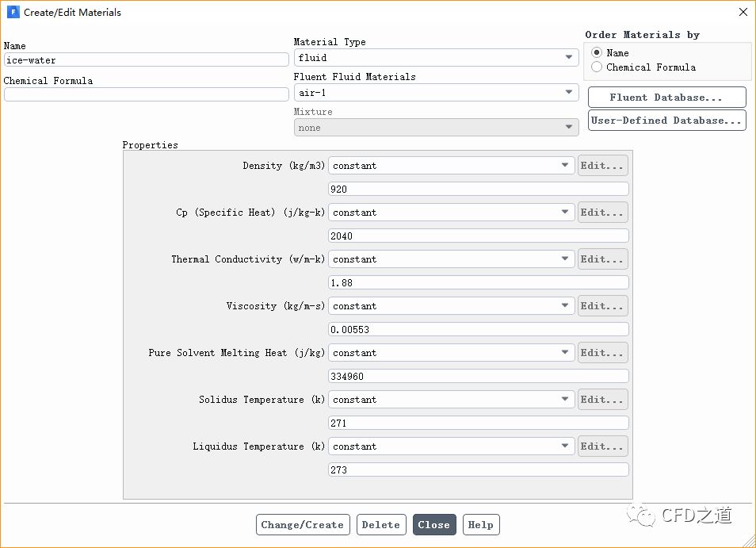Image resolution: width=756 pixels, height=548 pixels.
Task: Click the Delete button
Action: pyautogui.click(x=380, y=525)
